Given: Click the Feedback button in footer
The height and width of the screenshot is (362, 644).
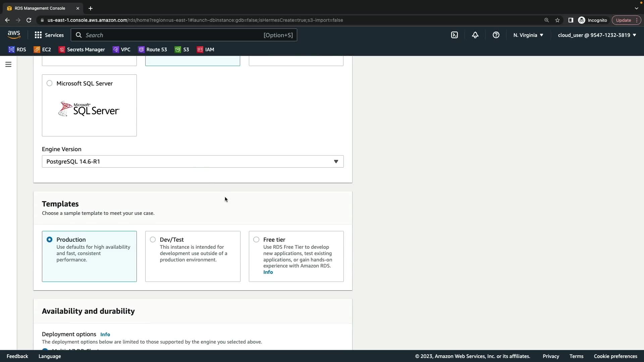Looking at the screenshot, I should [x=17, y=356].
